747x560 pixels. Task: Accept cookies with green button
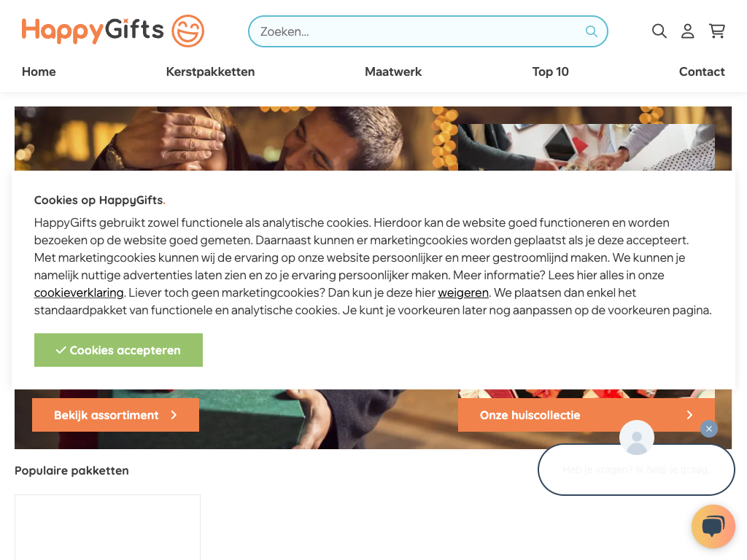click(119, 350)
